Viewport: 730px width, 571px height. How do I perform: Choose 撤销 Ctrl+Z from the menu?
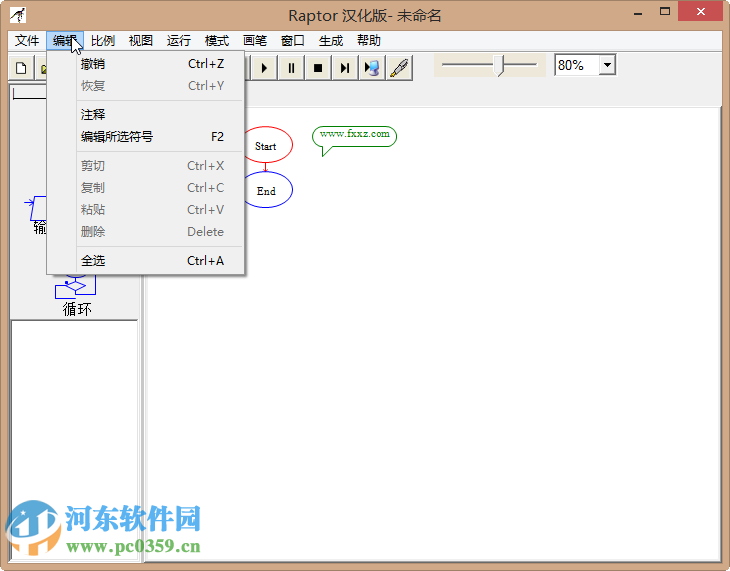[x=146, y=64]
